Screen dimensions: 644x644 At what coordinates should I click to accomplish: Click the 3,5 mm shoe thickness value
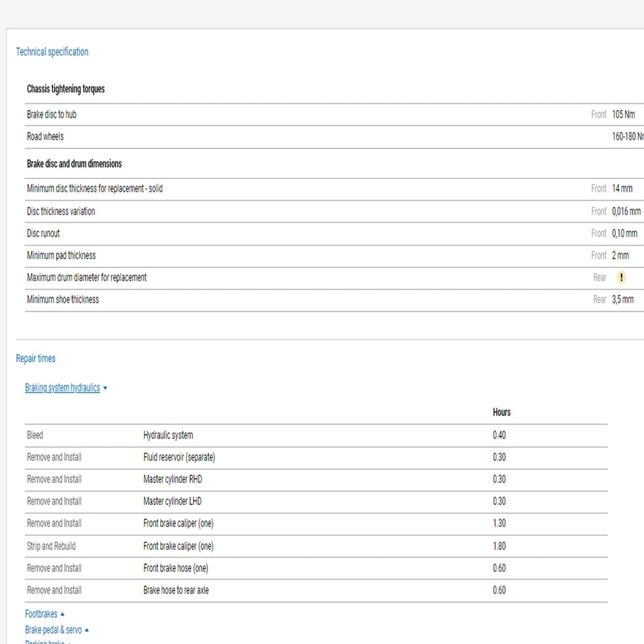tap(623, 300)
